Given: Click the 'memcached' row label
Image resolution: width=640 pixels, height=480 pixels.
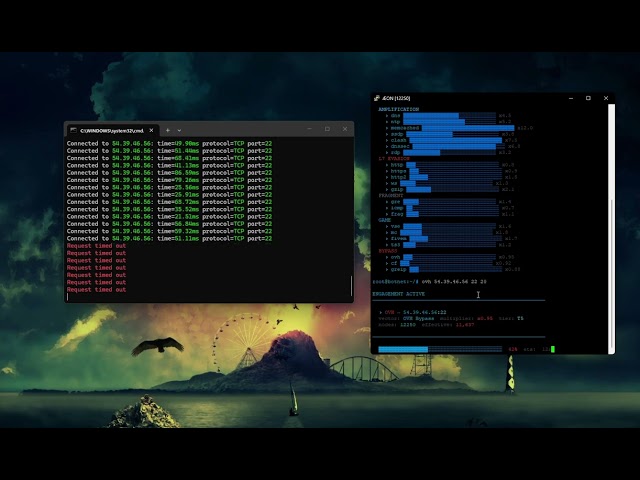Looking at the screenshot, I should [404, 128].
